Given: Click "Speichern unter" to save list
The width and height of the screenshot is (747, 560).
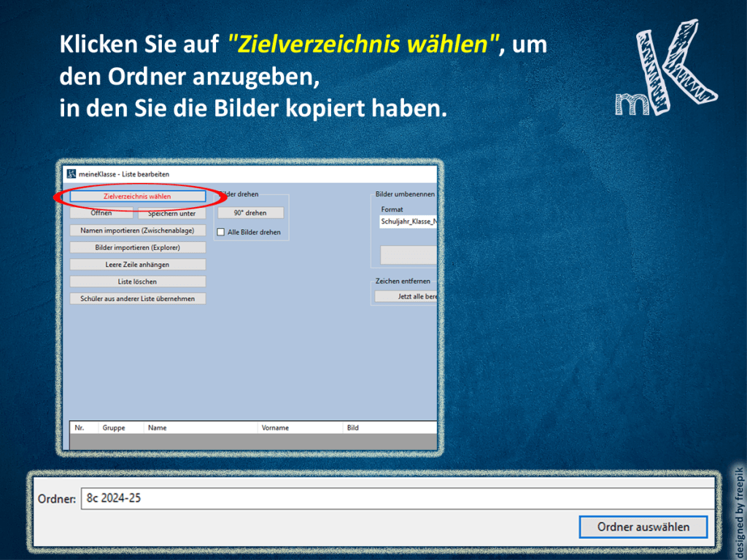Looking at the screenshot, I should click(171, 214).
